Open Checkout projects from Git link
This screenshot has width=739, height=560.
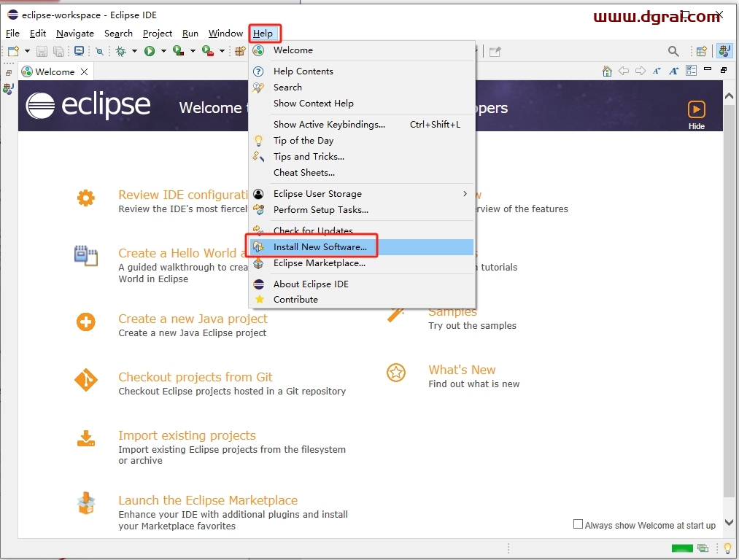(196, 377)
